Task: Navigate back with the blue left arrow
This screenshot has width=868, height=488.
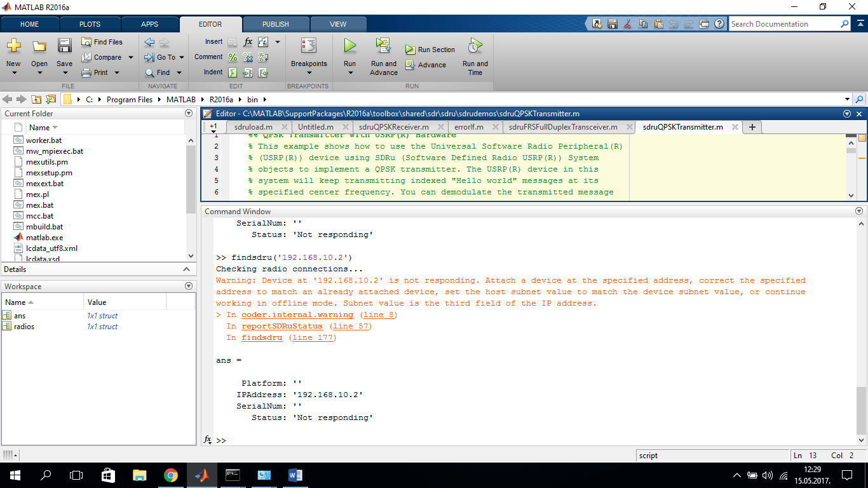Action: click(149, 43)
